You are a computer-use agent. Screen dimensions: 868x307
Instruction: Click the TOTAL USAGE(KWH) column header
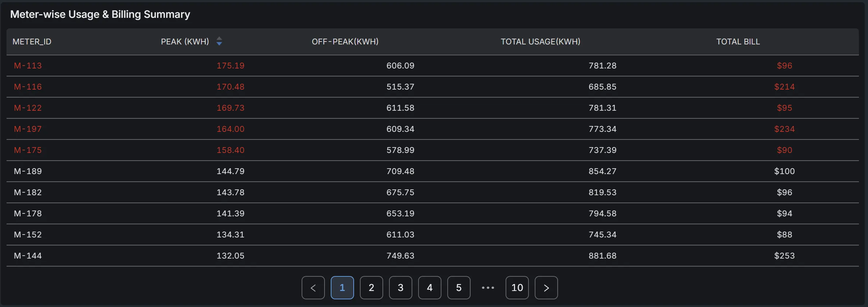pyautogui.click(x=541, y=42)
